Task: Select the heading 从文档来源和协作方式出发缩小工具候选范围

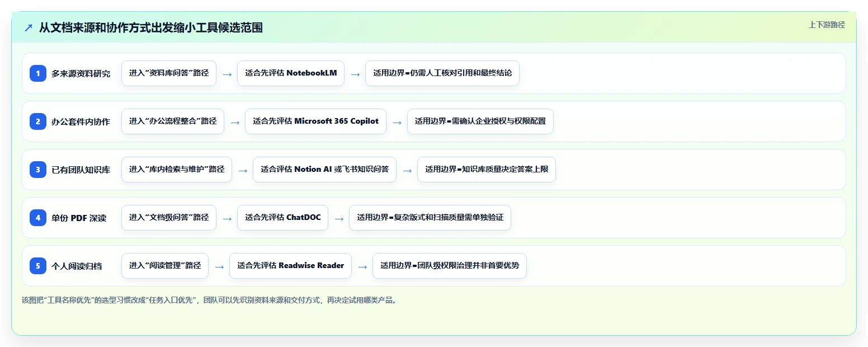Action: tap(151, 28)
